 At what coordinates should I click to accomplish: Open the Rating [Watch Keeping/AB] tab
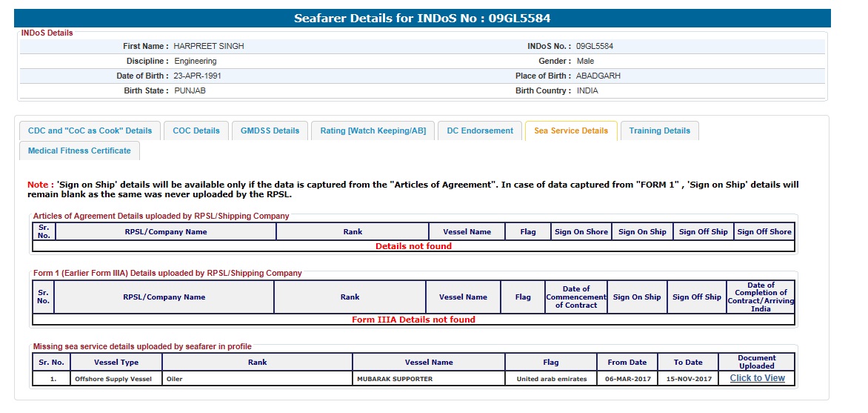pos(373,130)
